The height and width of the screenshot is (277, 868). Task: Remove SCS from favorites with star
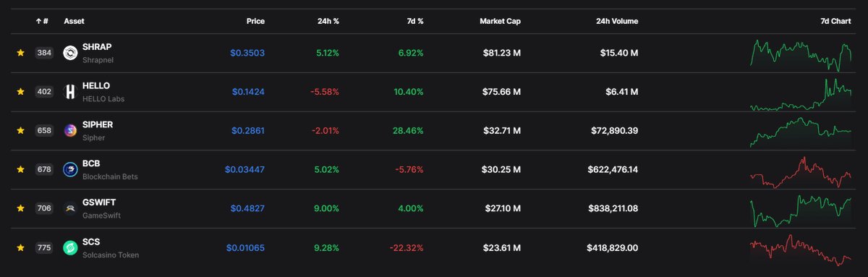(21, 247)
